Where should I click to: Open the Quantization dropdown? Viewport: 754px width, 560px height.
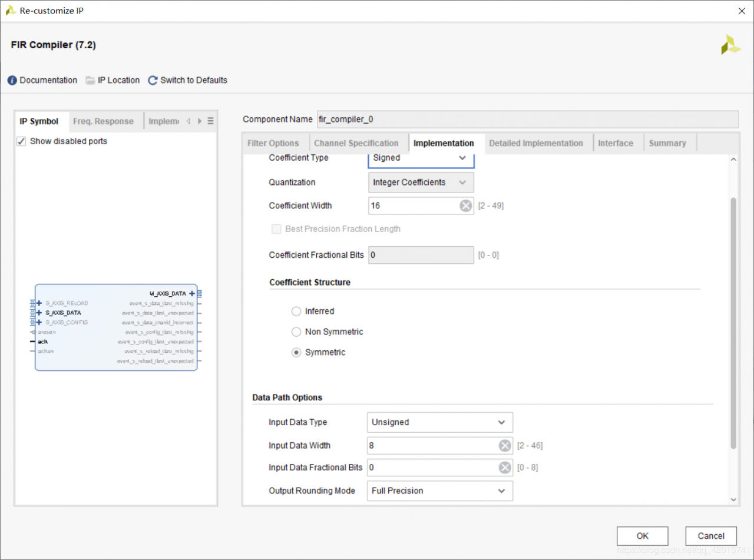pyautogui.click(x=421, y=183)
